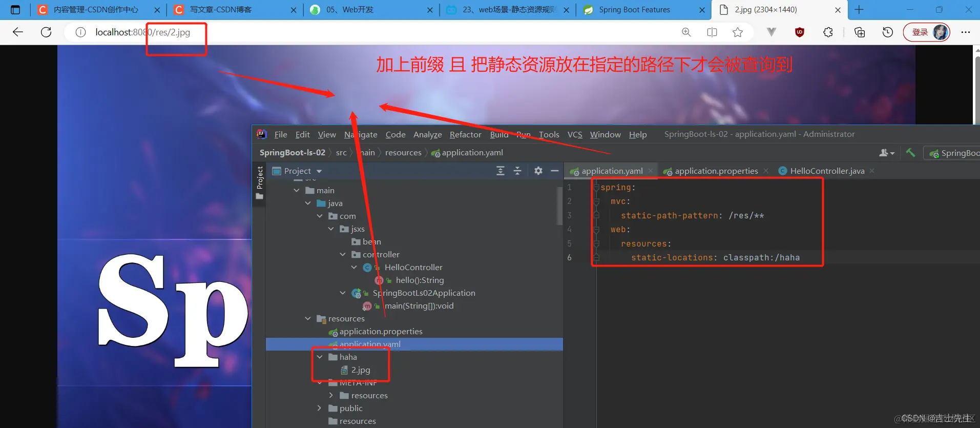Open the Extensions puzzle-piece icon
Image resolution: width=980 pixels, height=428 pixels.
pyautogui.click(x=828, y=32)
